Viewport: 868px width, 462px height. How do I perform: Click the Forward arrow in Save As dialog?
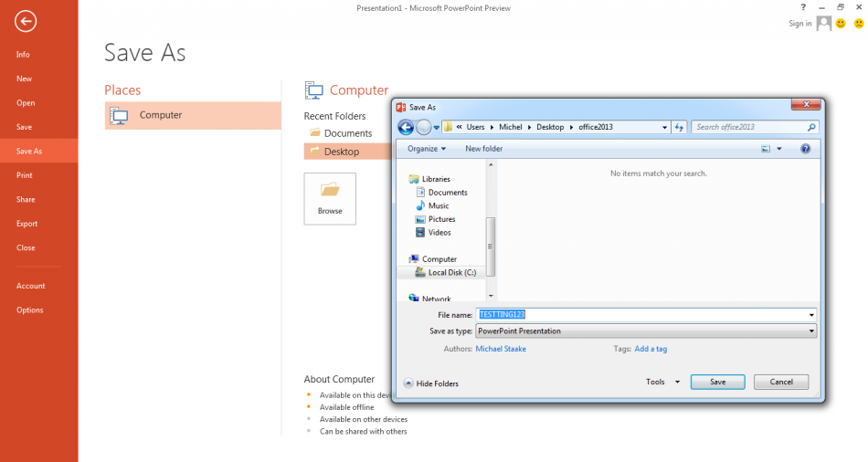click(x=423, y=127)
